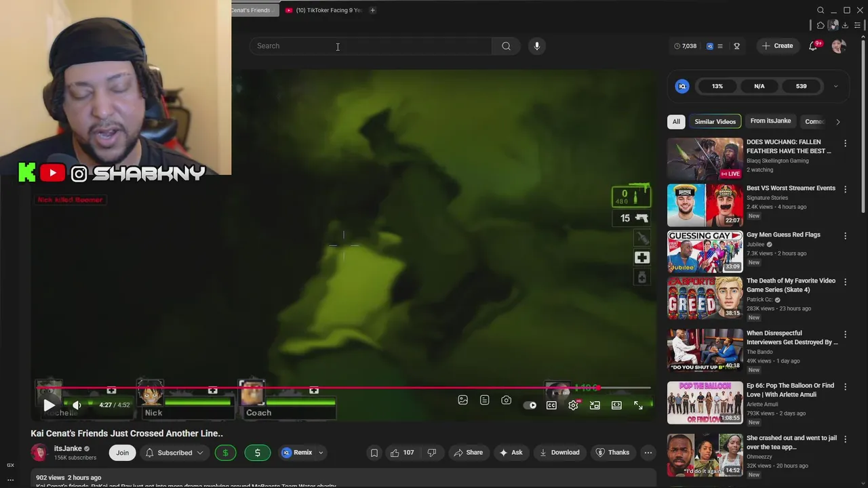Toggle theater mode in the player
The image size is (868, 488).
[616, 405]
